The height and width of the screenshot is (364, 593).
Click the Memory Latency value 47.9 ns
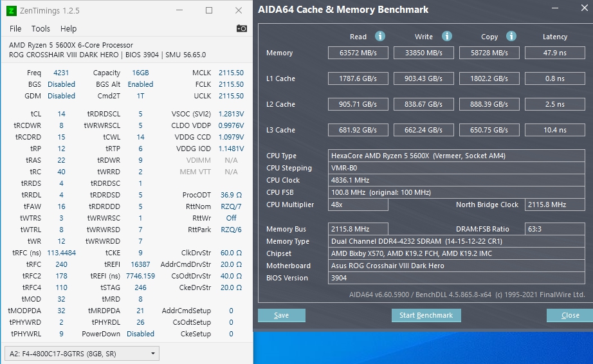555,53
